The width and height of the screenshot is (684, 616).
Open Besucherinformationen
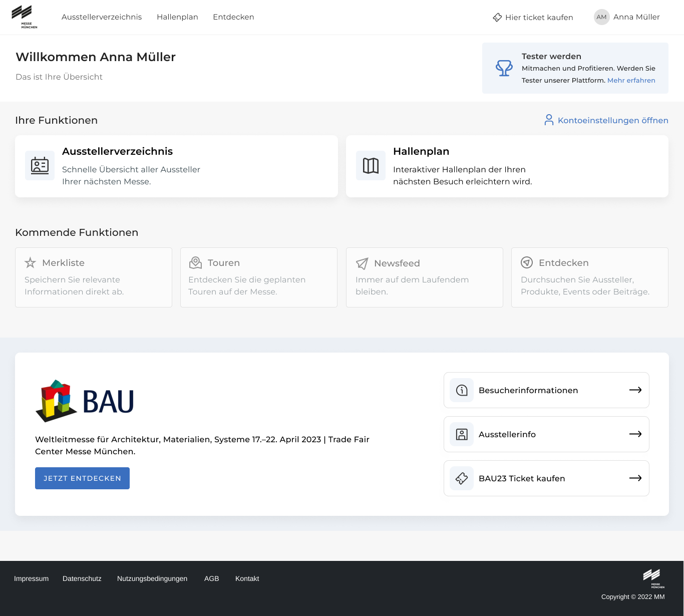point(546,390)
